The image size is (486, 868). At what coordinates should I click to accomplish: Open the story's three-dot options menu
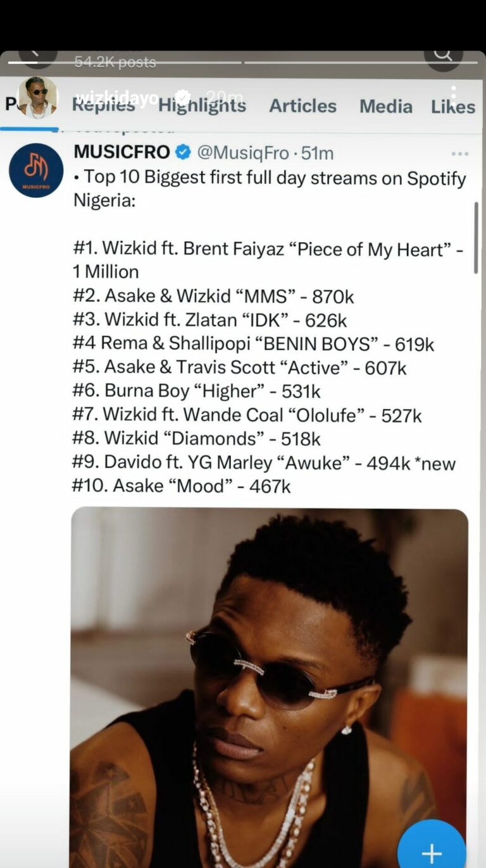[453, 96]
